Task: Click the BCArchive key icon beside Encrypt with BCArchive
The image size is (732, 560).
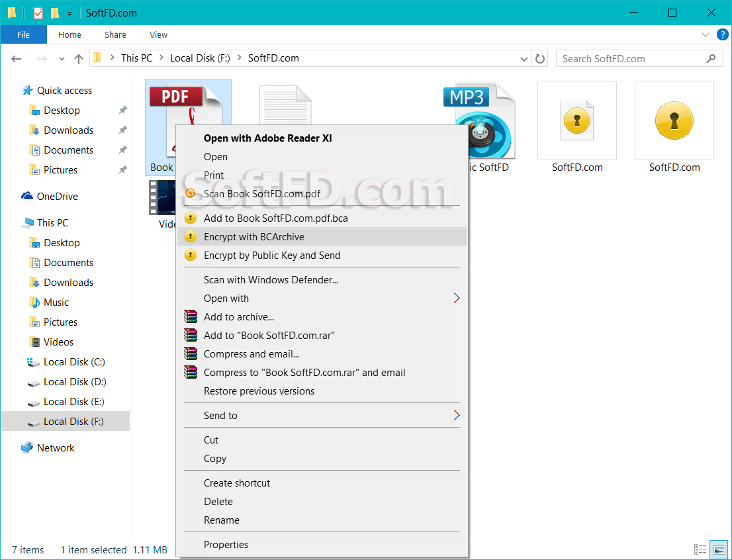Action: [x=191, y=237]
